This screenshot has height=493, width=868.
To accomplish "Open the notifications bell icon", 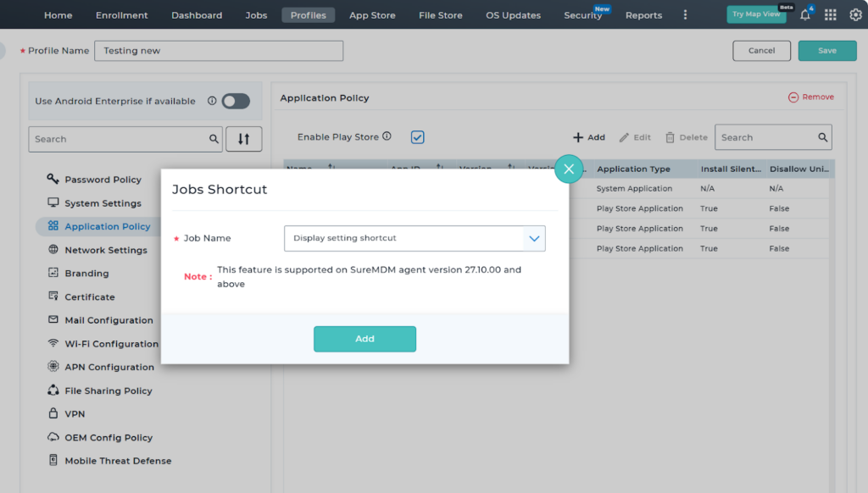I will [x=805, y=15].
